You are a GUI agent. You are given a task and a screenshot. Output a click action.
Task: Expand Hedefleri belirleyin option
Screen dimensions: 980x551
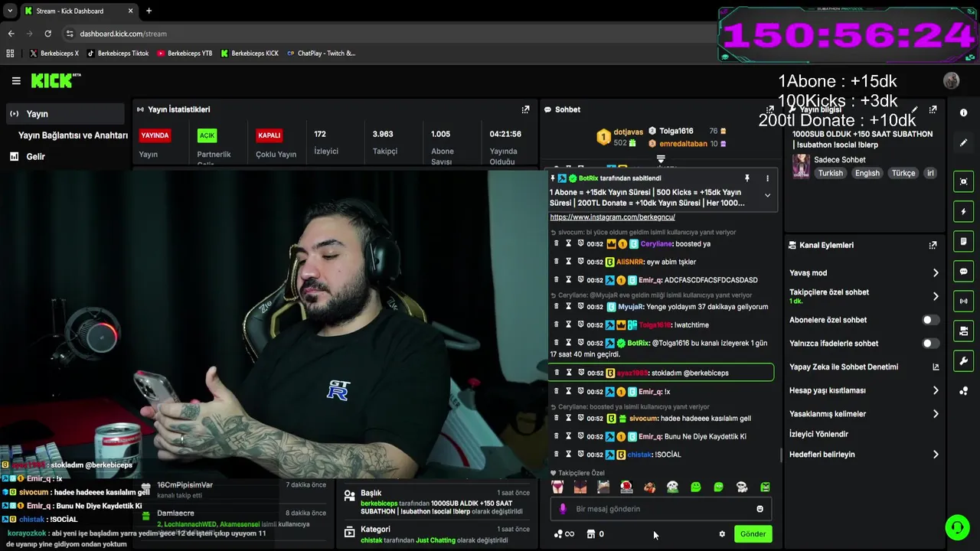pos(936,455)
